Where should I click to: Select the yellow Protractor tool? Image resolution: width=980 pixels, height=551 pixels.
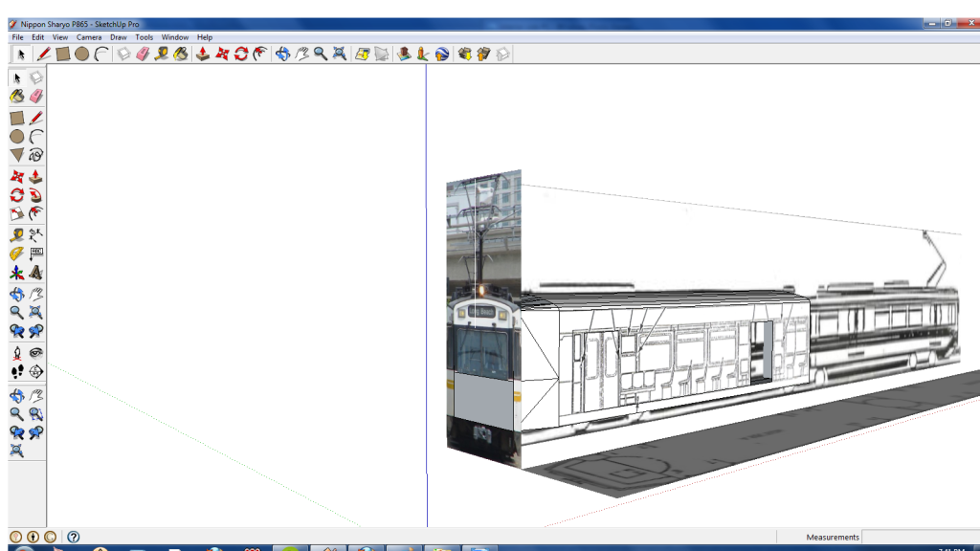tap(17, 253)
